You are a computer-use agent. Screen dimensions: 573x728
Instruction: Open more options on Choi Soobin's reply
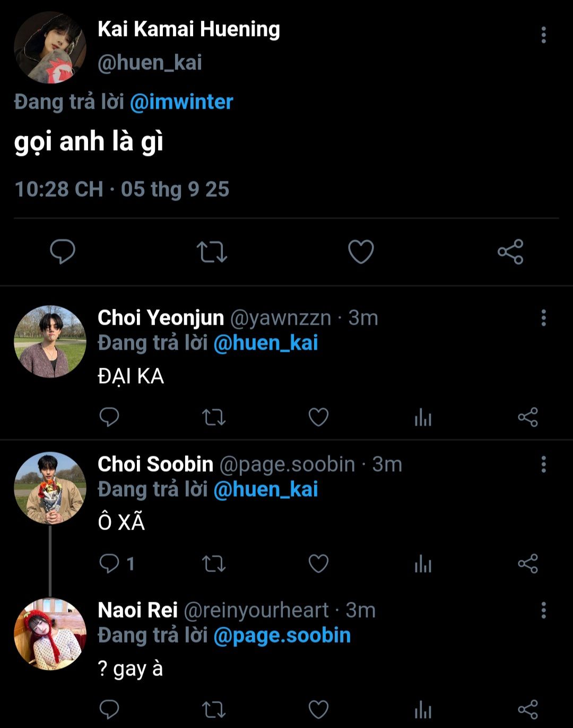click(x=543, y=464)
